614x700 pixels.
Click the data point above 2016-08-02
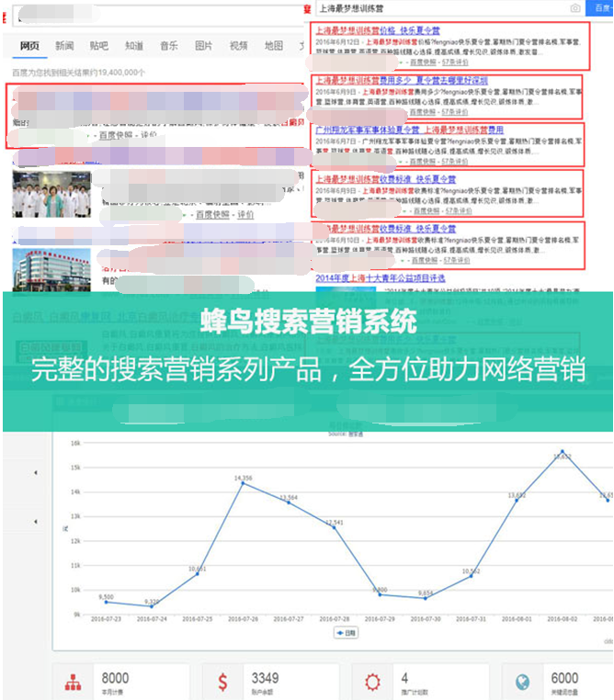563,451
